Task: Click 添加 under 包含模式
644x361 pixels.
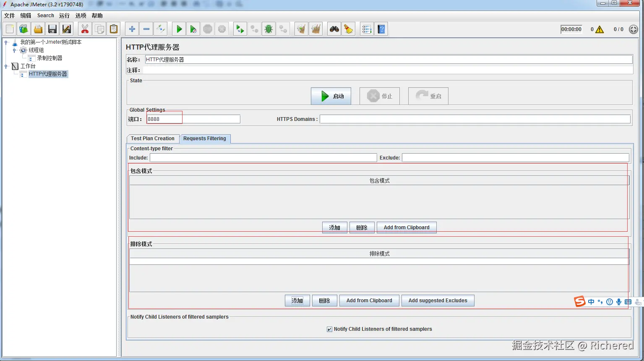Action: tap(335, 228)
